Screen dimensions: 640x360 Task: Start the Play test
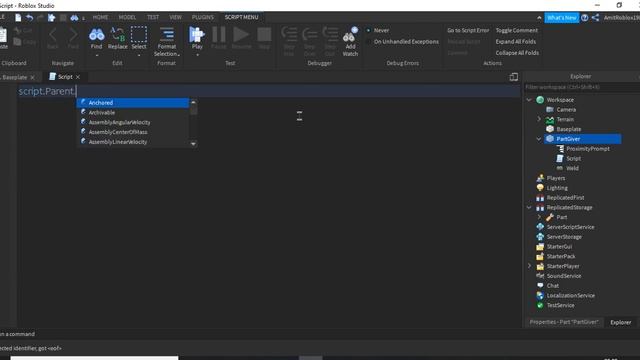pos(197,39)
